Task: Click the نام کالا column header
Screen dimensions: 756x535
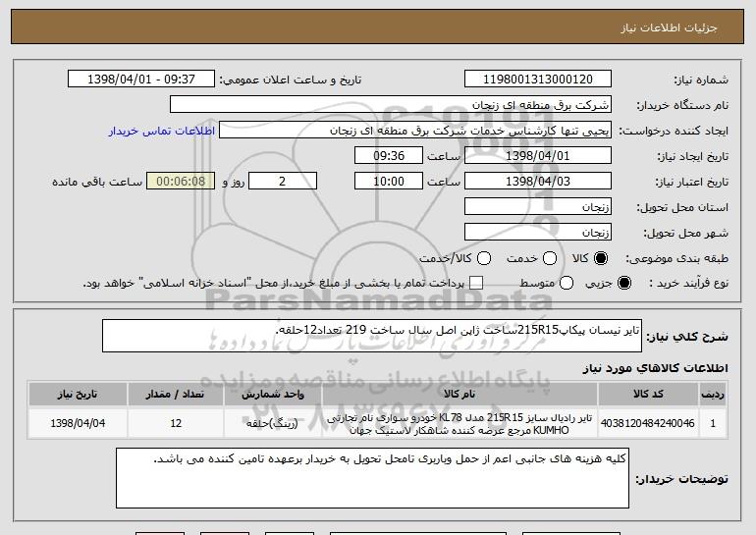Action: coord(459,395)
